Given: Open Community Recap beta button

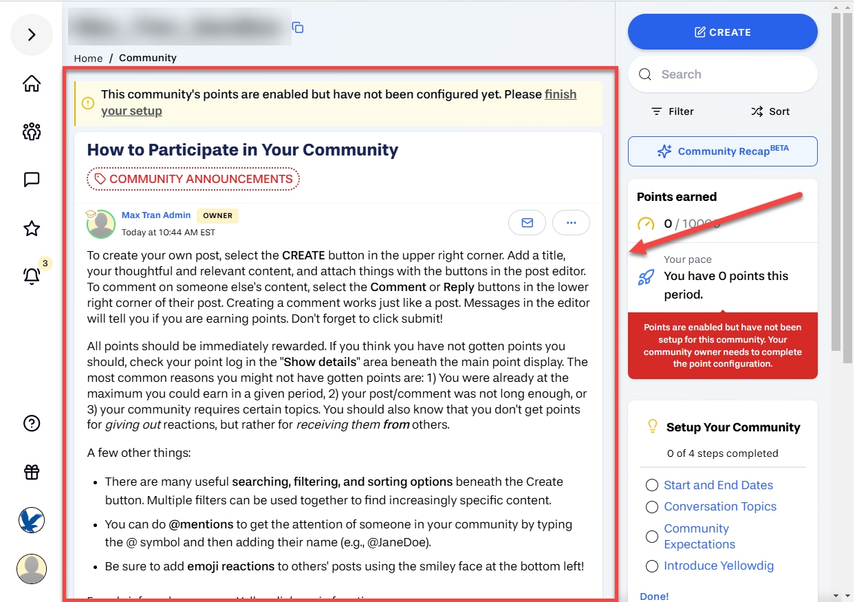Looking at the screenshot, I should [723, 151].
